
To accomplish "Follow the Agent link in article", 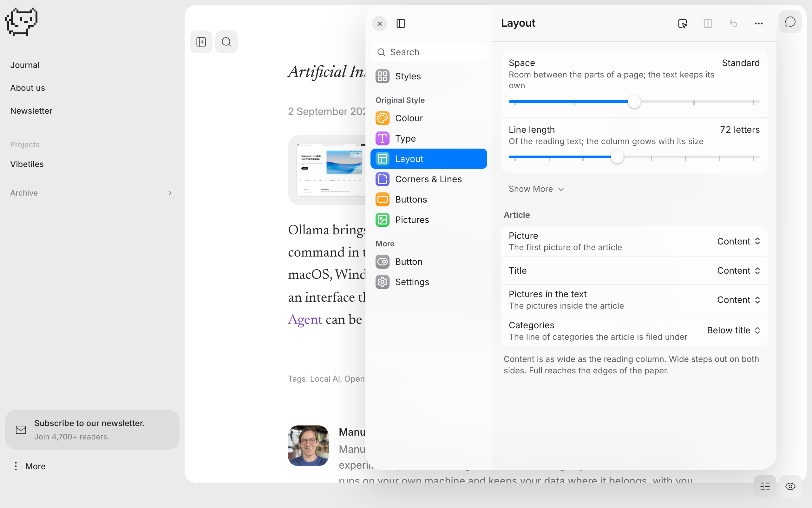I will (305, 319).
